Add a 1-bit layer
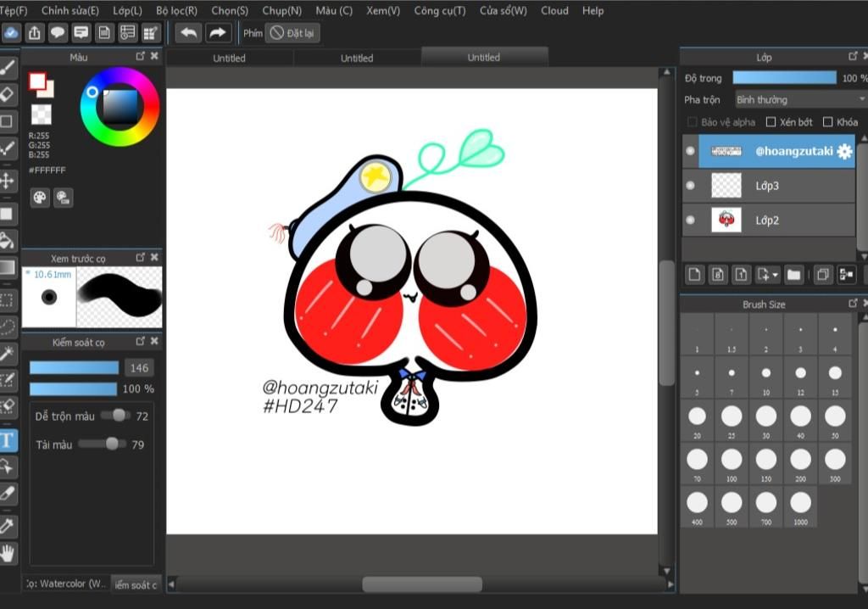868x609 pixels. click(741, 274)
